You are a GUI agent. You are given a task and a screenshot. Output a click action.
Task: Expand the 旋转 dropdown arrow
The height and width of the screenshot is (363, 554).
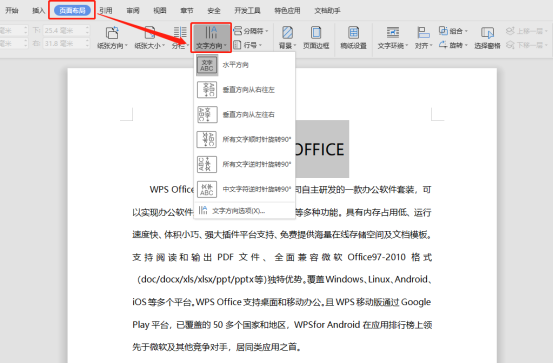pyautogui.click(x=466, y=45)
